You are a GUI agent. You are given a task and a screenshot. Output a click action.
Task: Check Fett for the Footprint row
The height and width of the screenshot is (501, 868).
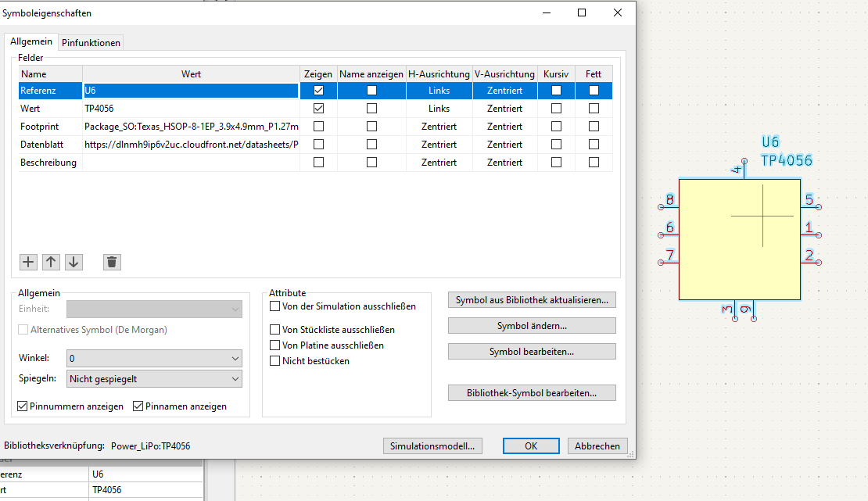tap(594, 126)
